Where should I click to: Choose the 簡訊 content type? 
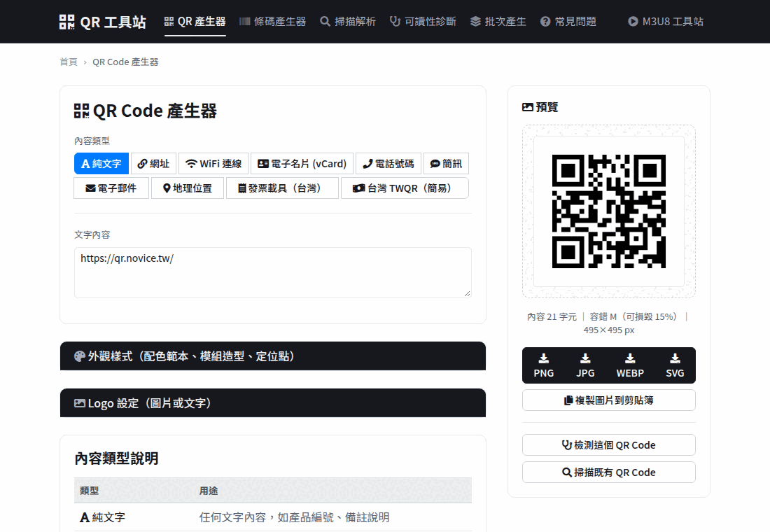[x=447, y=164]
